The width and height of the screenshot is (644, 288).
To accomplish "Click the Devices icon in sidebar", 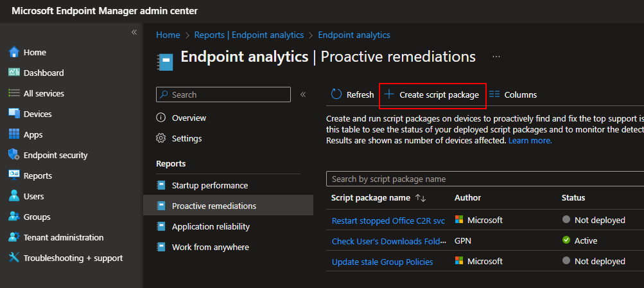I will click(14, 114).
